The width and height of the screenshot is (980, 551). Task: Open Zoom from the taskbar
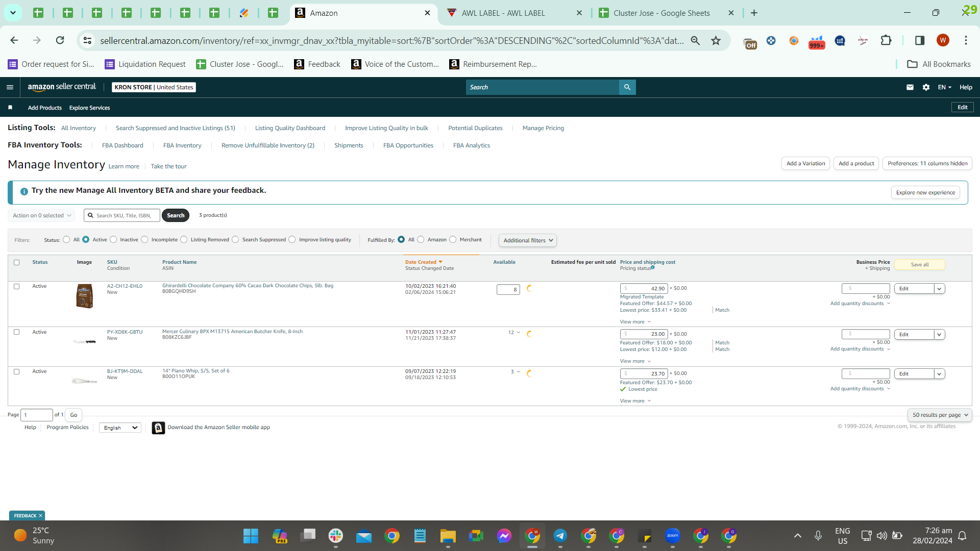pyautogui.click(x=672, y=536)
